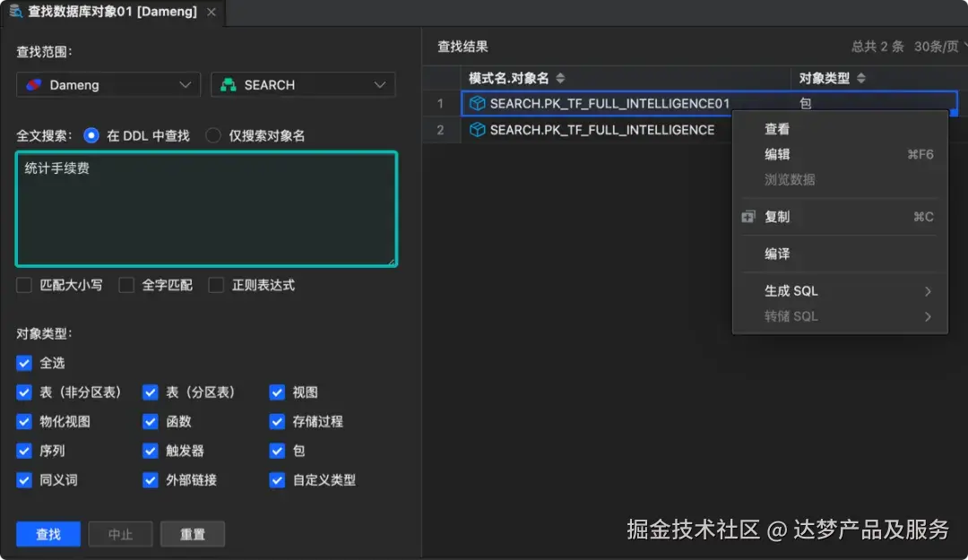Image resolution: width=968 pixels, height=560 pixels.
Task: Select result row SEARCH.PK_TF_FULL_INTELLIGENCE
Action: click(596, 130)
